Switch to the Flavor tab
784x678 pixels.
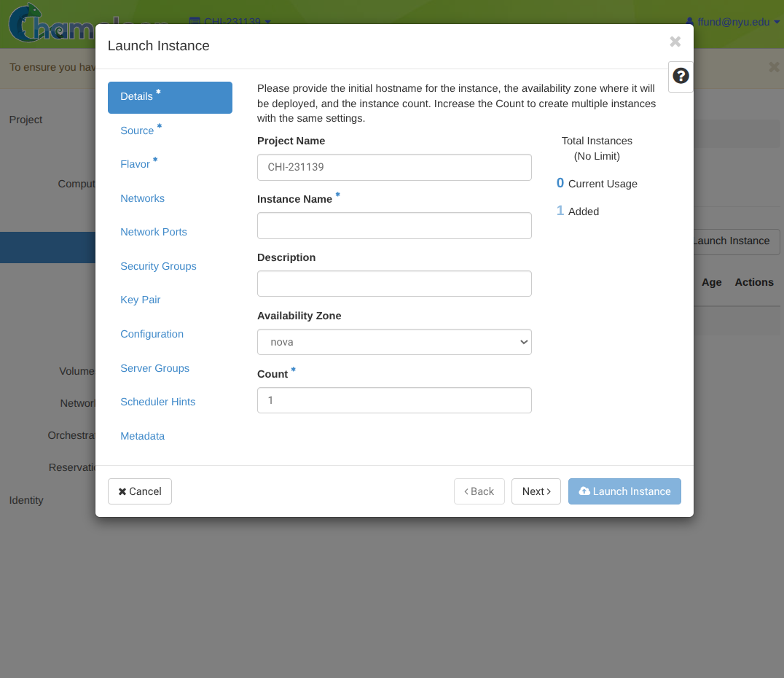click(136, 165)
